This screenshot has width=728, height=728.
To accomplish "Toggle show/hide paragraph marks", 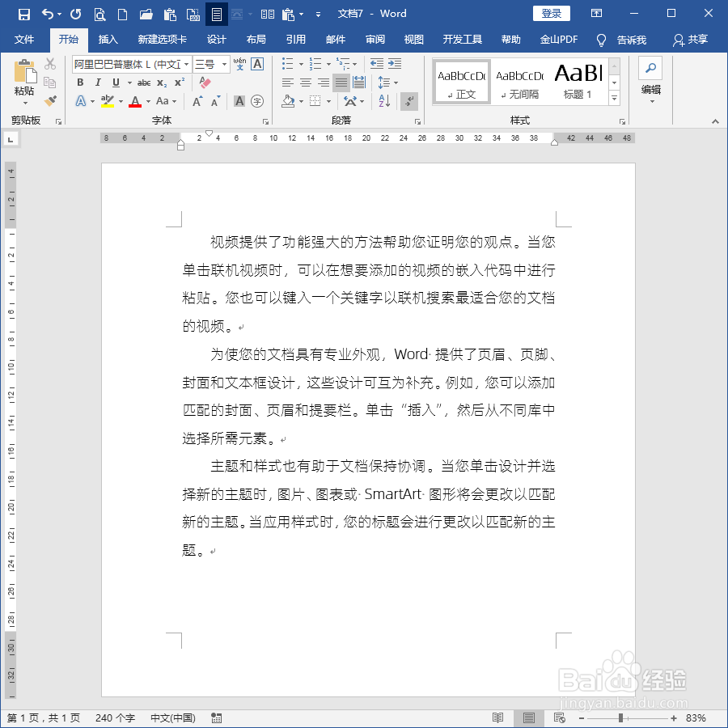I will point(408,100).
